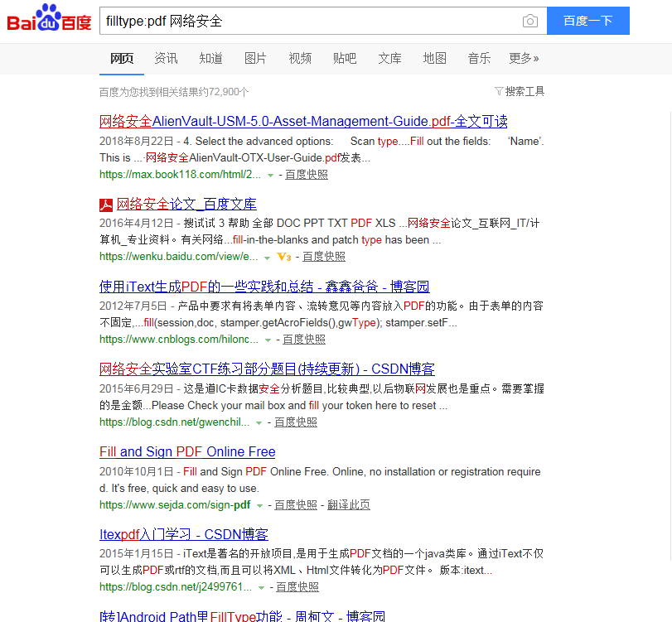Open the 地图 tab

434,58
